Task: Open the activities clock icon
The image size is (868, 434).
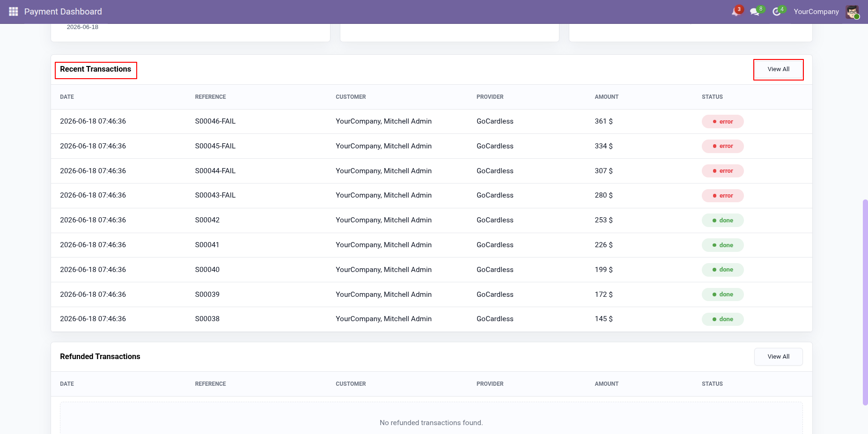Action: point(777,11)
